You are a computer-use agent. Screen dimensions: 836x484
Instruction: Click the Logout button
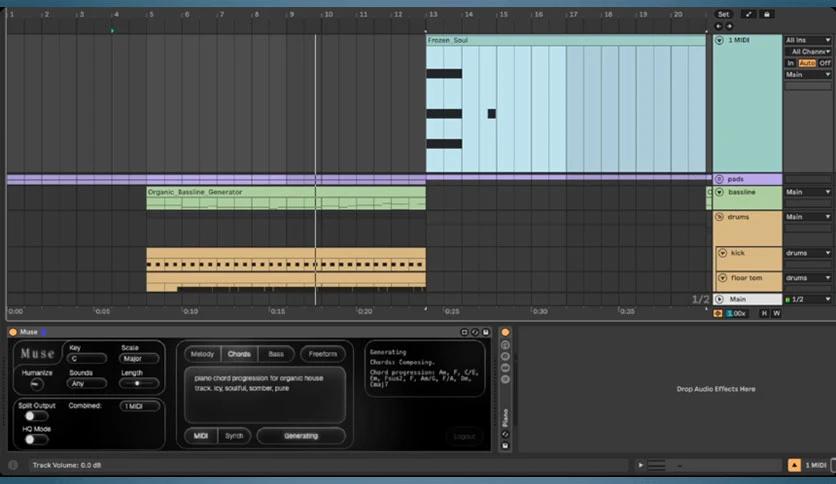pyautogui.click(x=464, y=436)
